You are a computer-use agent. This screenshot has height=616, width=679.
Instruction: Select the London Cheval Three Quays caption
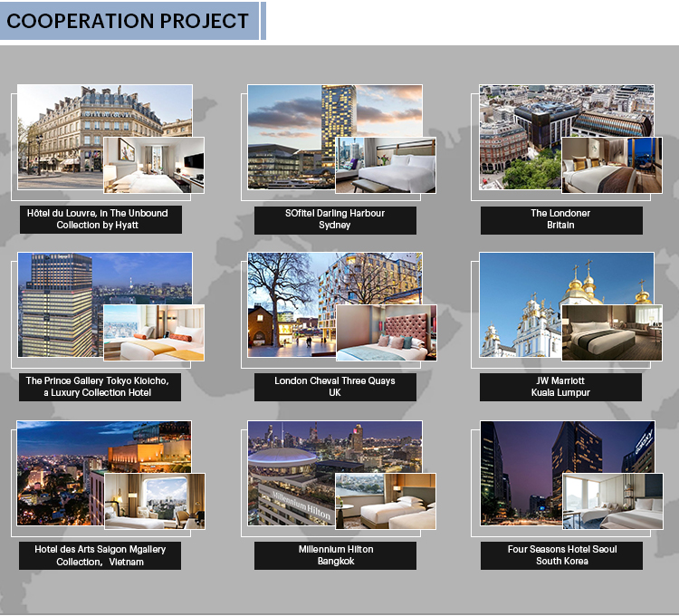pyautogui.click(x=335, y=387)
